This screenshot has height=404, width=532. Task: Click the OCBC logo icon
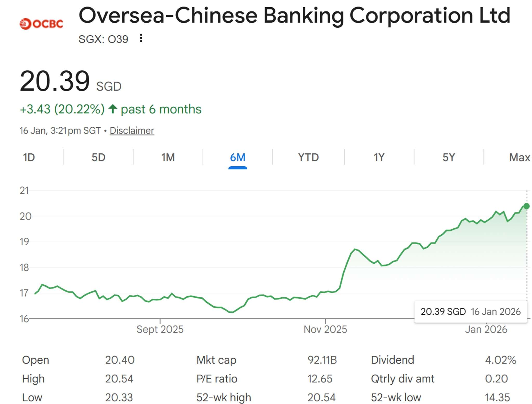(x=41, y=24)
